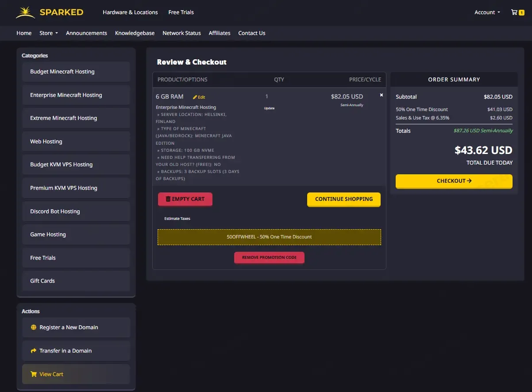
Task: Click Continue Shopping button
Action: point(344,199)
